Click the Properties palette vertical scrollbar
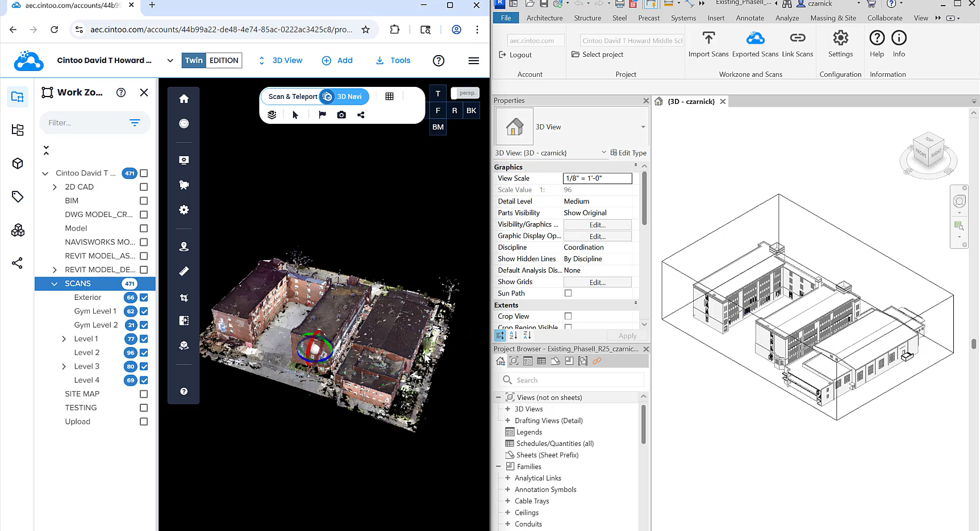 click(644, 198)
